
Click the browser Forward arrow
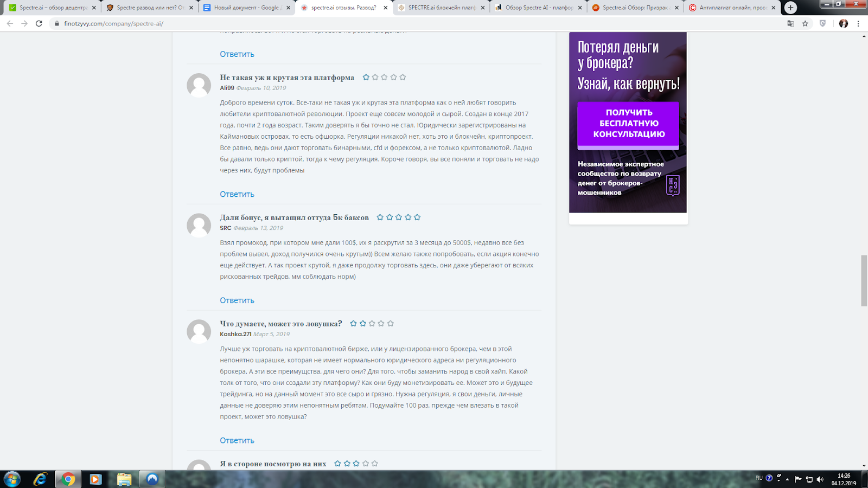tap(24, 23)
